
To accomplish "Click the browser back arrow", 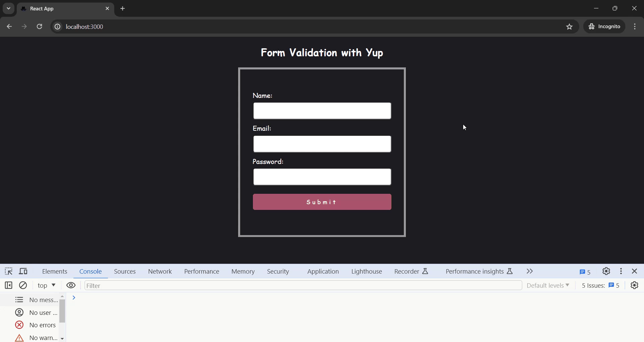I will tap(9, 26).
